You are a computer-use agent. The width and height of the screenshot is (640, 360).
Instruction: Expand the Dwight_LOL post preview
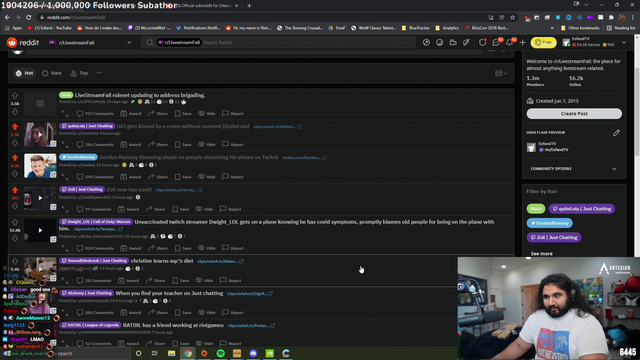65,248
